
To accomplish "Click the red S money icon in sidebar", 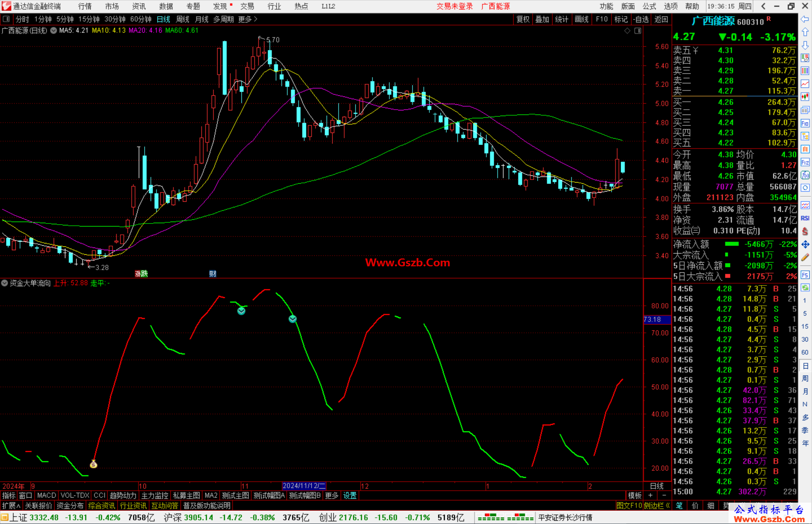I will click(x=805, y=231).
